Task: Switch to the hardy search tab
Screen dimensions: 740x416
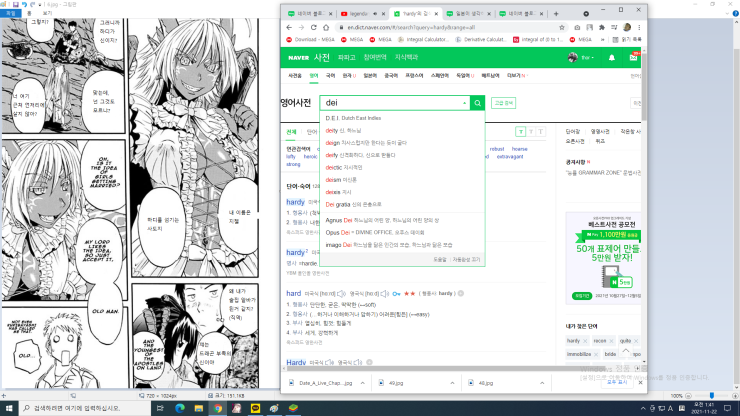Action: pyautogui.click(x=415, y=14)
